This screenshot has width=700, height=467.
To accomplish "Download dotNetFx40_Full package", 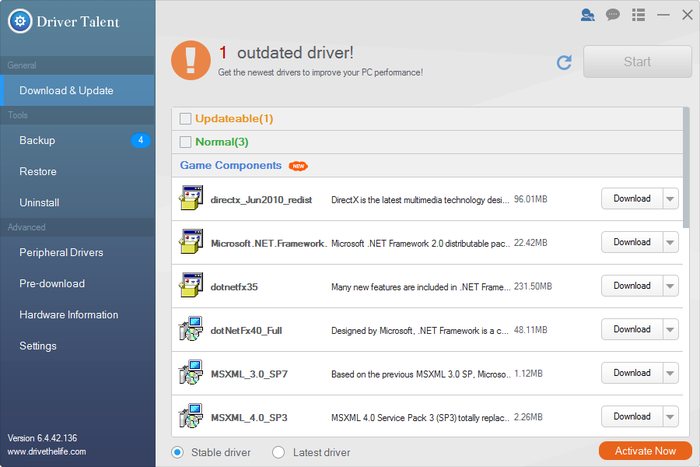I will pyautogui.click(x=632, y=329).
